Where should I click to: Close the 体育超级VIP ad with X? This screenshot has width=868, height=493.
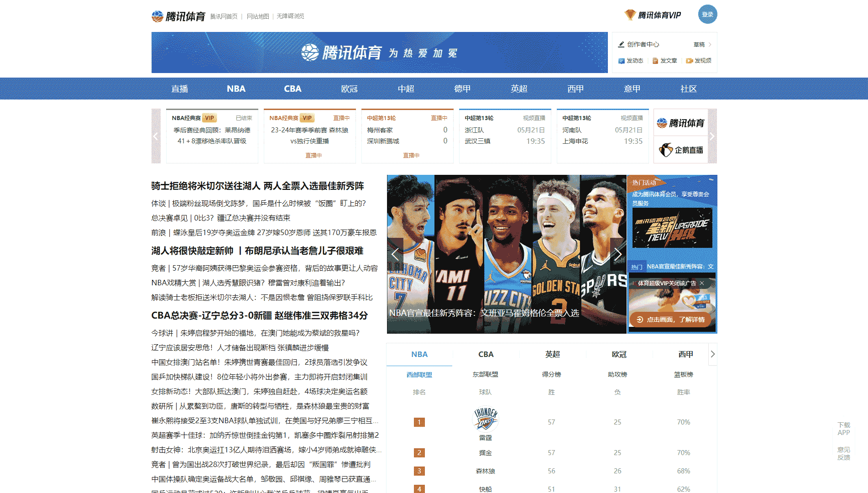pyautogui.click(x=702, y=283)
